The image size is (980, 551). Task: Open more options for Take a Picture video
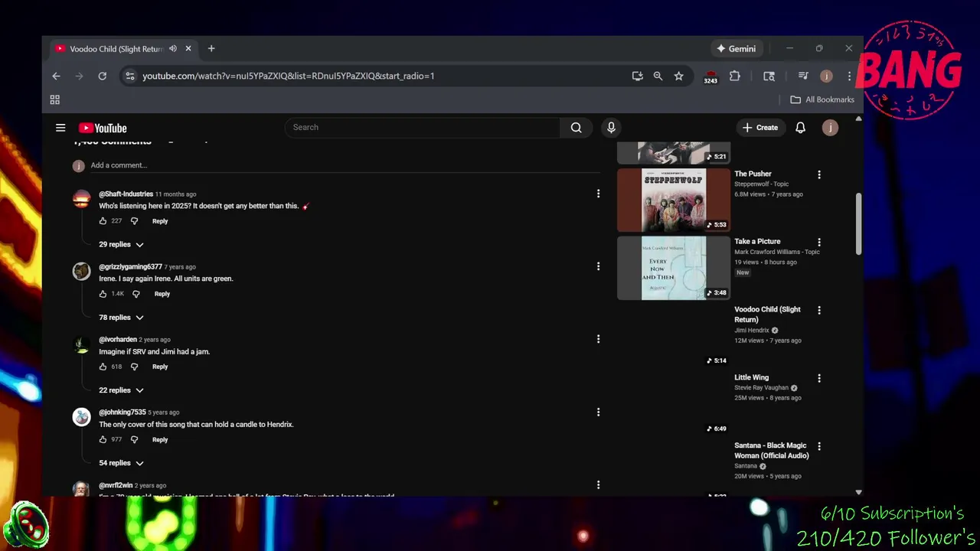[x=819, y=242]
